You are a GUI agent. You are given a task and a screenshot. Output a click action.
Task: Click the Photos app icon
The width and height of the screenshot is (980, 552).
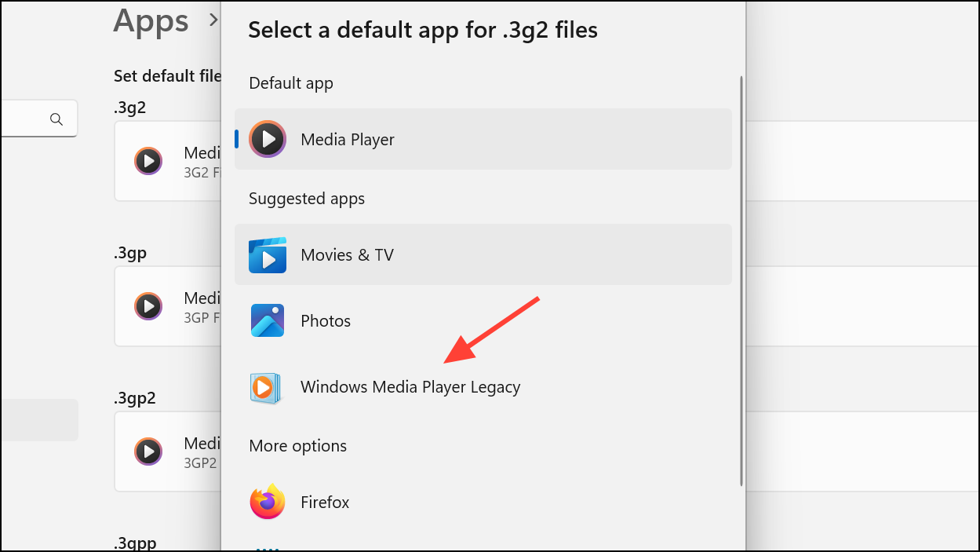(268, 320)
